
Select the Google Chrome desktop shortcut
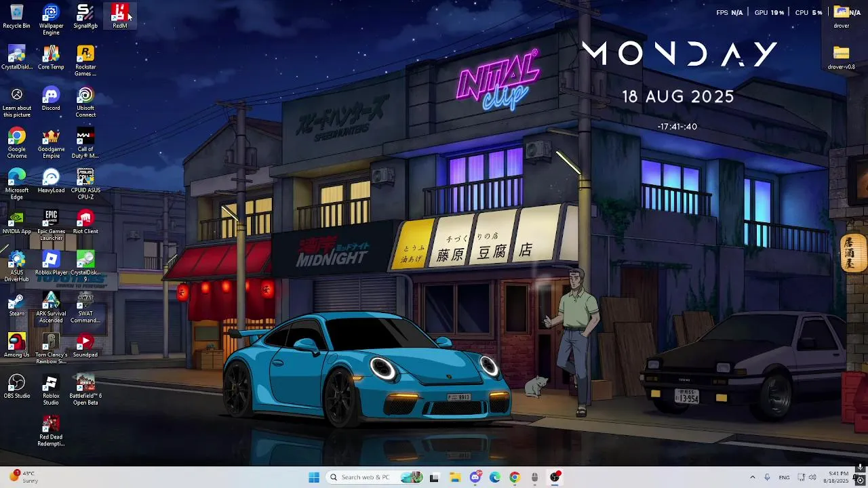click(x=16, y=144)
